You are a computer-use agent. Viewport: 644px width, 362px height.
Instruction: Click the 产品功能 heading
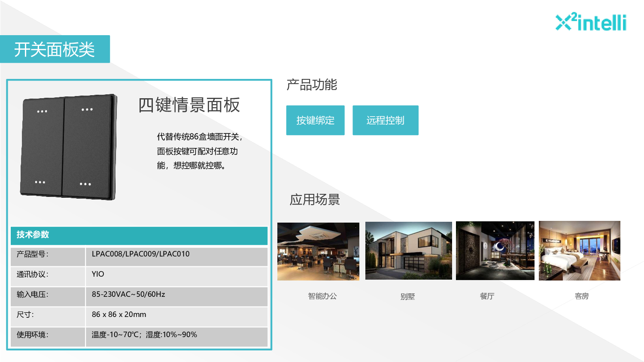tap(312, 84)
